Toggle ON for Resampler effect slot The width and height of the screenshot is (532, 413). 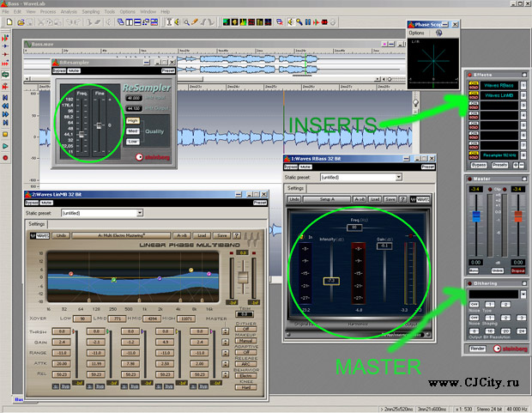[474, 153]
